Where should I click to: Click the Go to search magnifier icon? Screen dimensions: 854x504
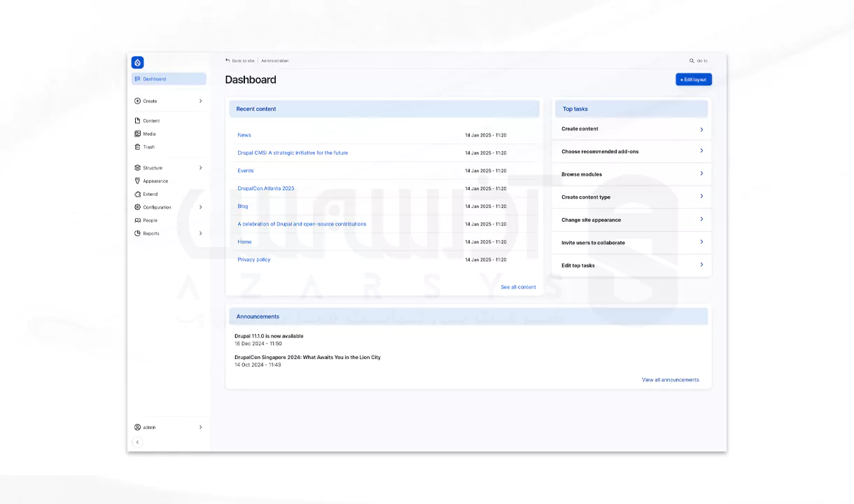coord(692,61)
